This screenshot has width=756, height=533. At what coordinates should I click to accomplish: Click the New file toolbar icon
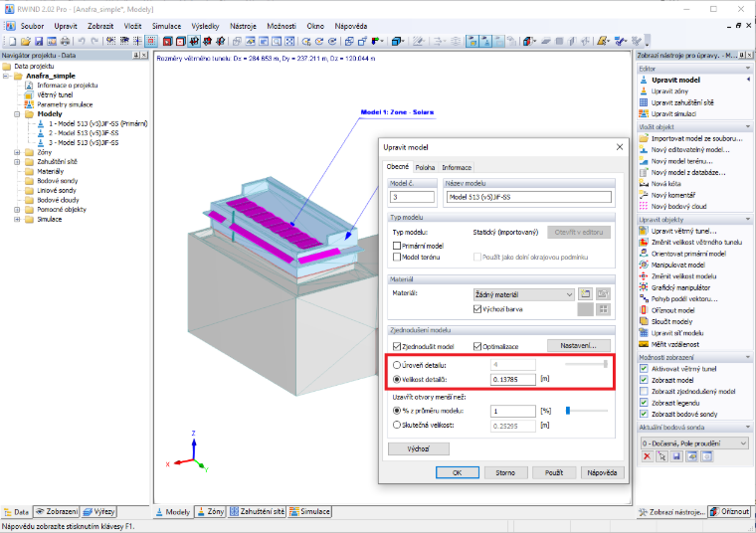click(x=13, y=42)
